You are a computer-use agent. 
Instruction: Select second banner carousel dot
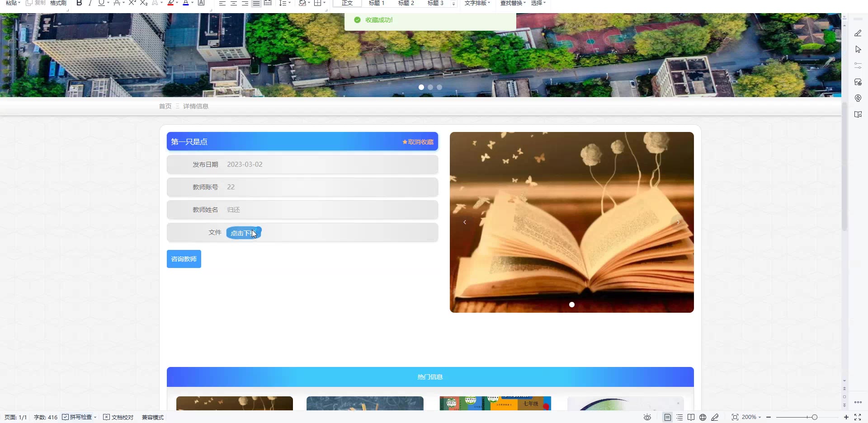click(x=430, y=87)
